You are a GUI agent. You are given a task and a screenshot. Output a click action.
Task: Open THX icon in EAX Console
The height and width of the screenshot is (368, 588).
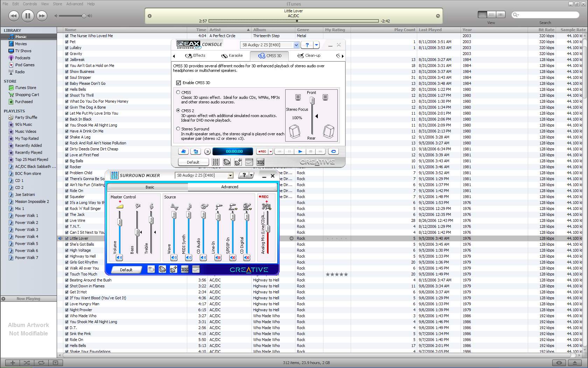[x=260, y=162]
